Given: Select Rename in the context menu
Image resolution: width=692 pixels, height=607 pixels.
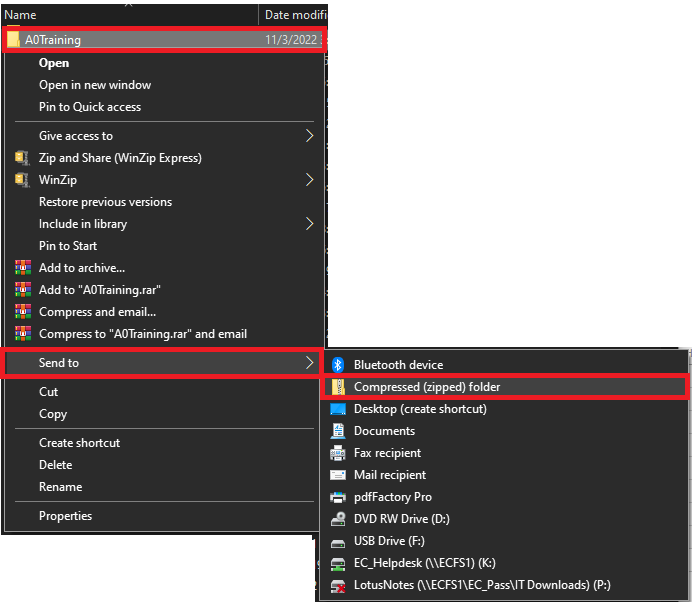Looking at the screenshot, I should tap(60, 487).
